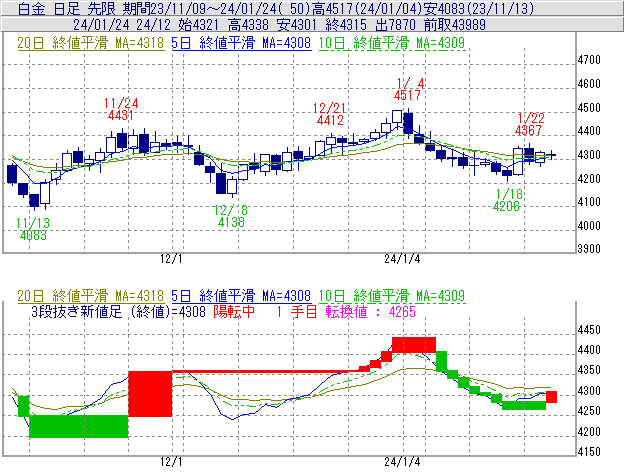The height and width of the screenshot is (475, 624).
Task: Click the 1/18 4206 low price label
Action: point(508,200)
